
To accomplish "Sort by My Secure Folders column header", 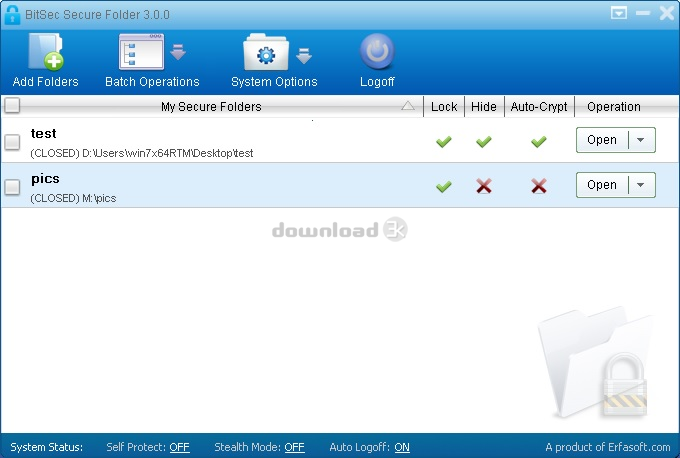I will [211, 107].
